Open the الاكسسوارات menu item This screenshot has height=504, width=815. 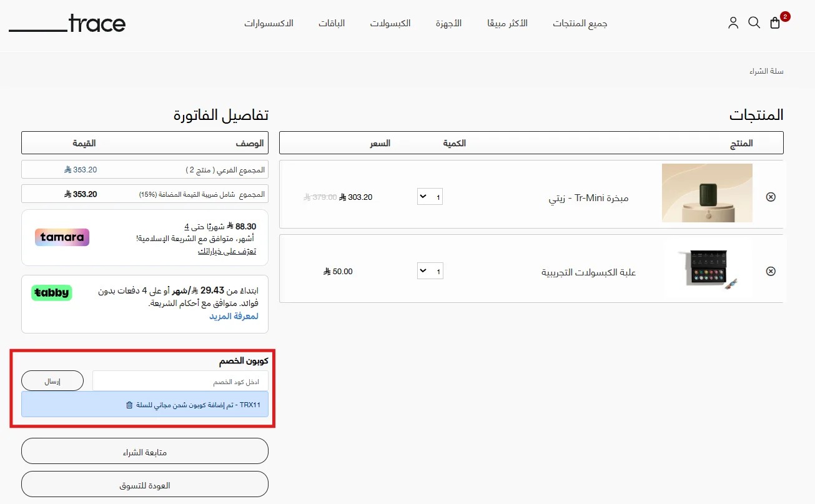click(269, 24)
